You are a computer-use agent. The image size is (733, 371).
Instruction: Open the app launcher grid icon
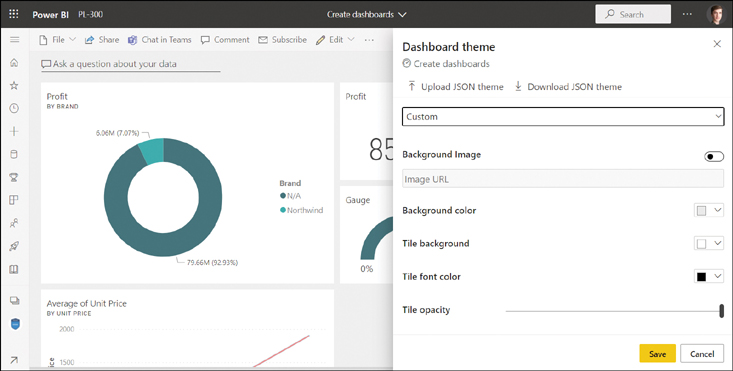point(14,14)
